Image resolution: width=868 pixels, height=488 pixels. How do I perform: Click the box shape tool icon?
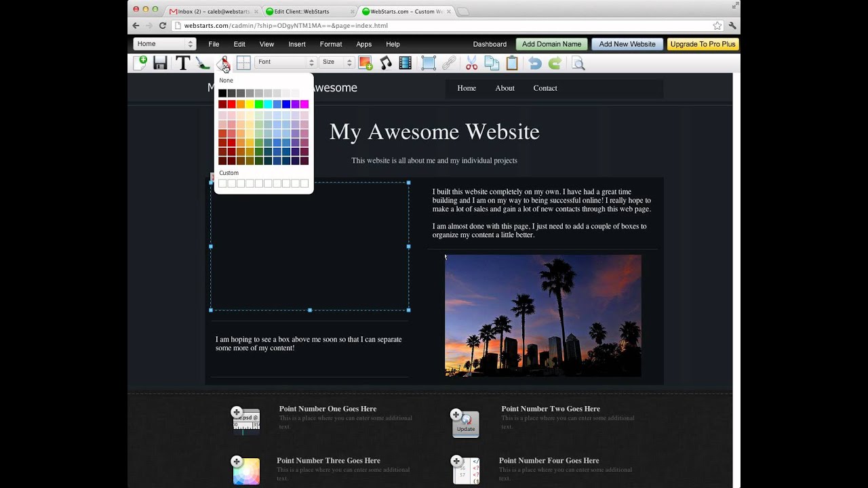click(429, 63)
